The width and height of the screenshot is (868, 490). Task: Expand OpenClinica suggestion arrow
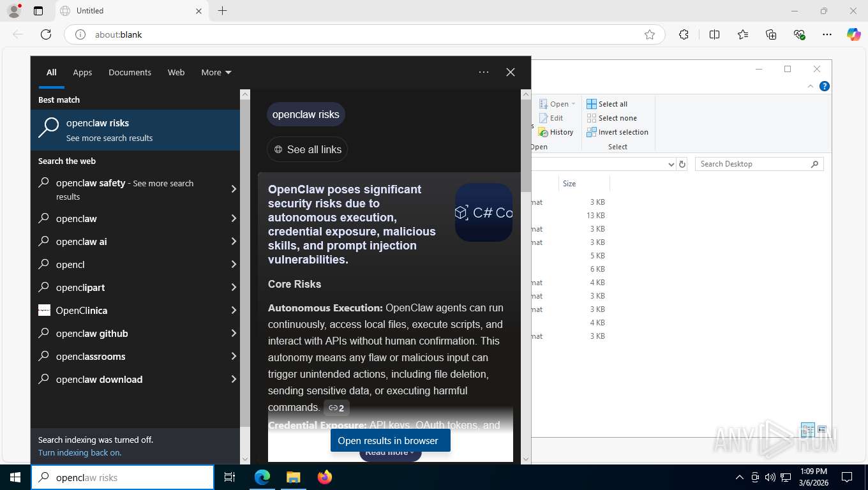[x=234, y=310]
